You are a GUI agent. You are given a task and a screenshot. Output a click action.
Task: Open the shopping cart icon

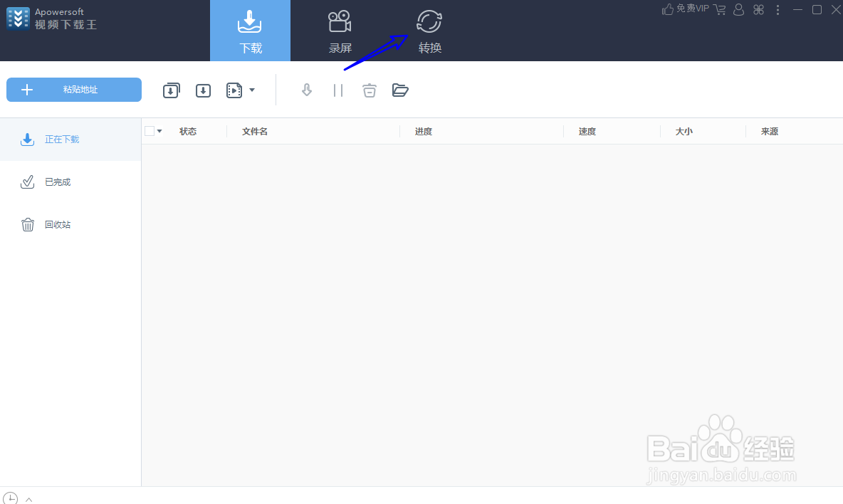tap(719, 10)
